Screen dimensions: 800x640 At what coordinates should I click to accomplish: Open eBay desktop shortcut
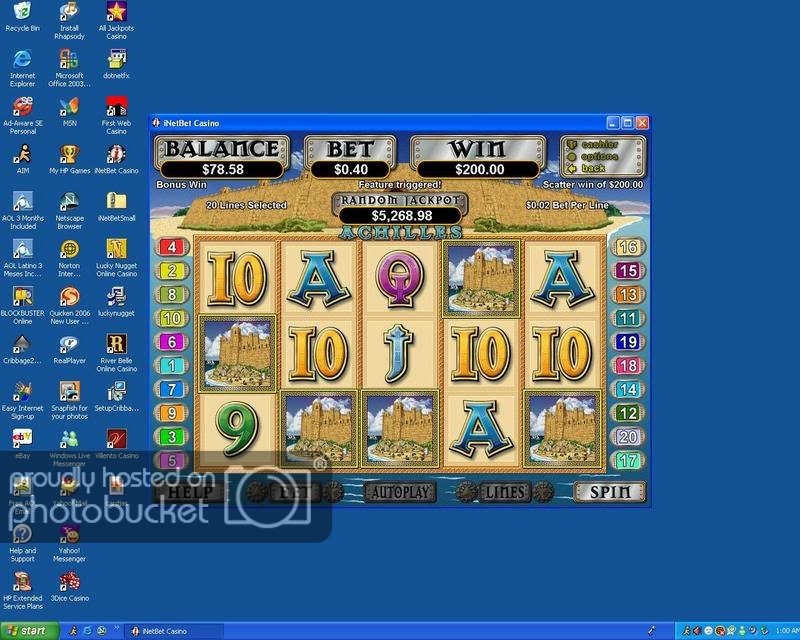click(x=22, y=444)
